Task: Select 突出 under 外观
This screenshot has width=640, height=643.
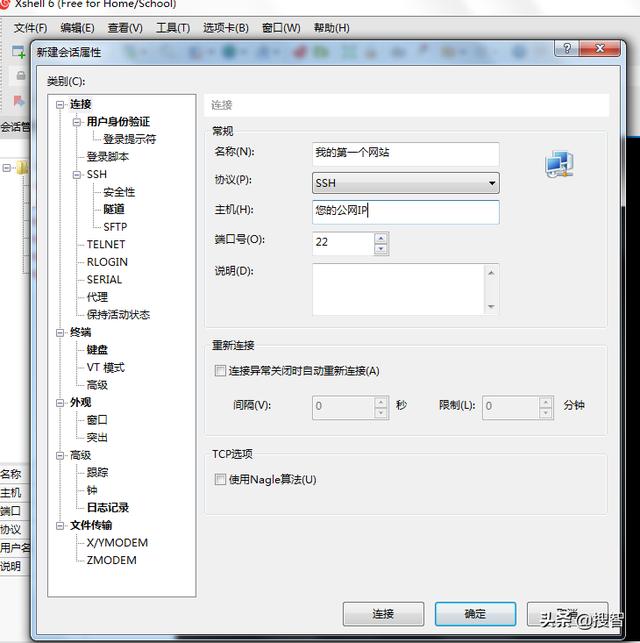Action: [97, 438]
